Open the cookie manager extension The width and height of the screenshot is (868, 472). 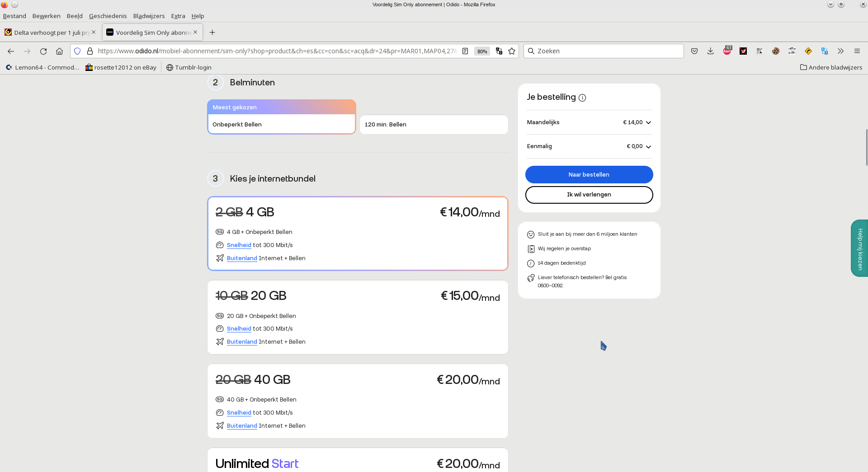coord(776,51)
